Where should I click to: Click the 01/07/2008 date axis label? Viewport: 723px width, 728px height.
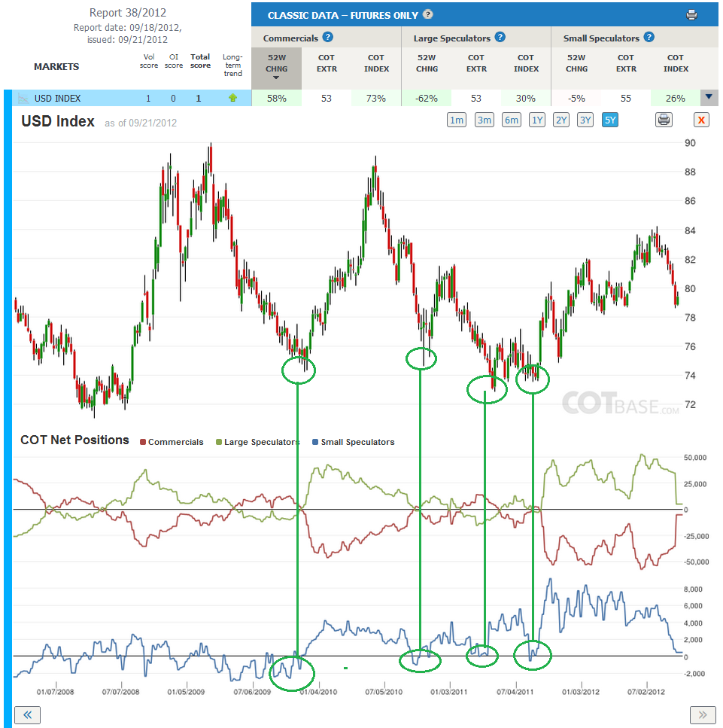[55, 692]
